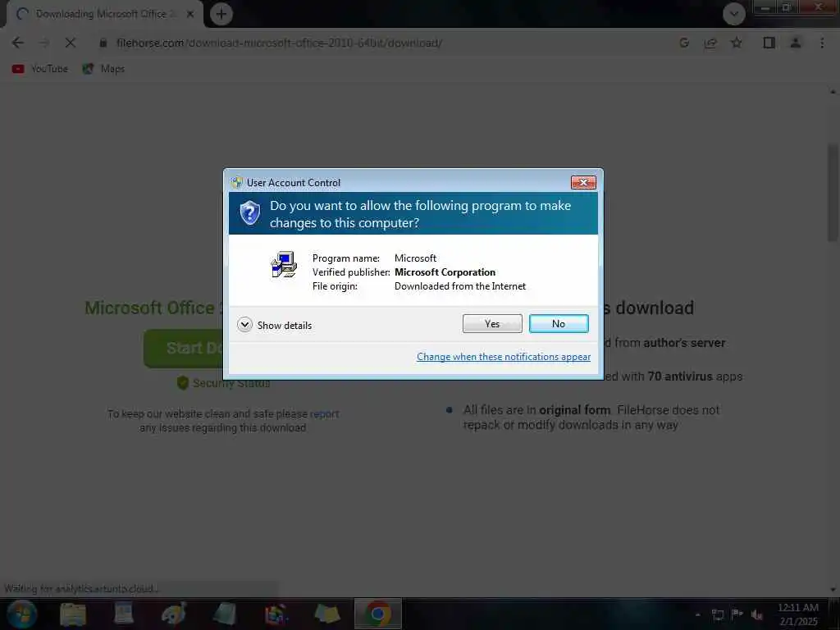
Task: Open the Windows Start menu
Action: pyautogui.click(x=21, y=614)
